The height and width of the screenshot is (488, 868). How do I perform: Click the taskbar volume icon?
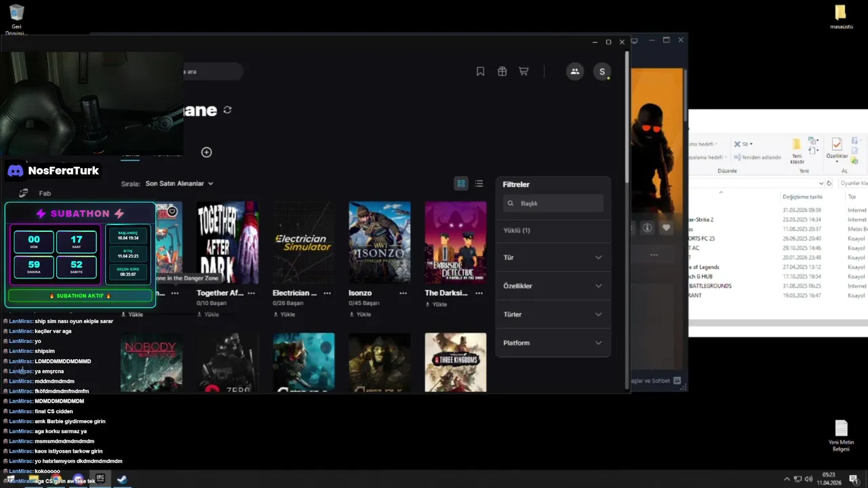click(x=808, y=479)
